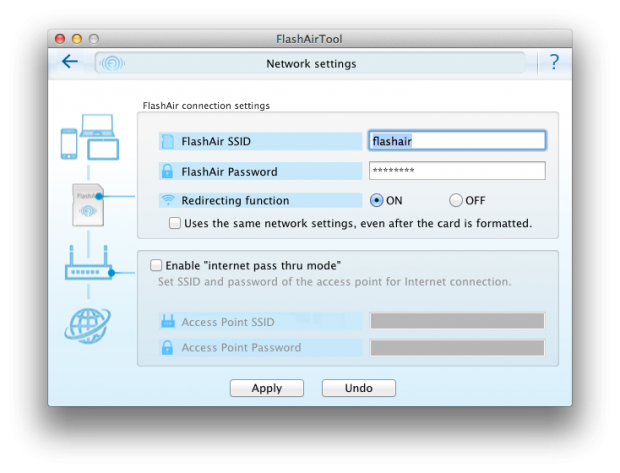Focus the FlashAir SSID field
The width and height of the screenshot is (620, 473).
tap(457, 140)
